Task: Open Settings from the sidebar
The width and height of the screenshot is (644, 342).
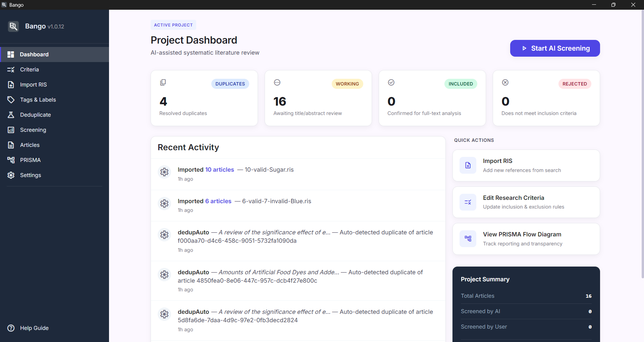Action: tap(54, 175)
